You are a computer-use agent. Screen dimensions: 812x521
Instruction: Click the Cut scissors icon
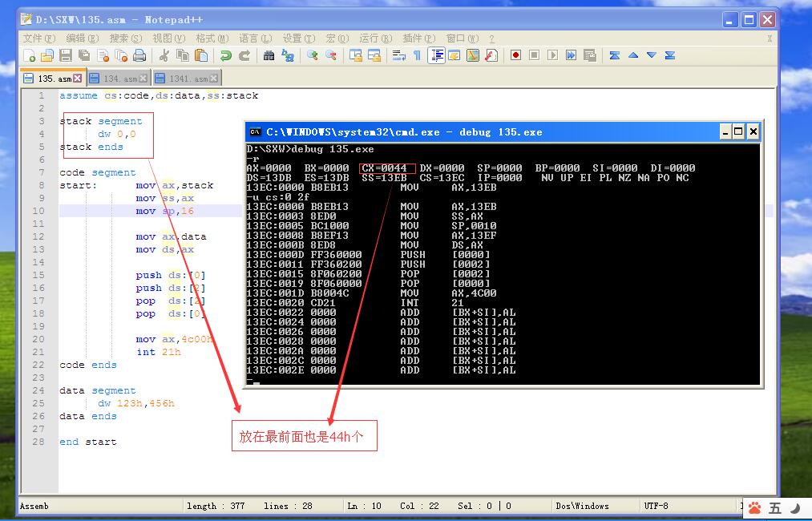point(164,55)
